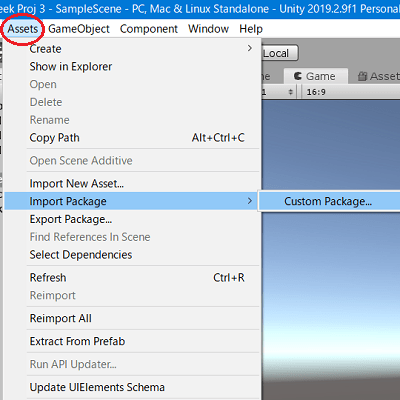Open the Help menu

[251, 29]
